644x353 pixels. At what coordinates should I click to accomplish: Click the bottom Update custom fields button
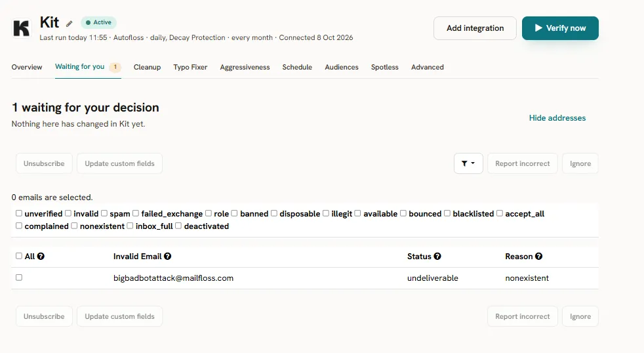(119, 316)
